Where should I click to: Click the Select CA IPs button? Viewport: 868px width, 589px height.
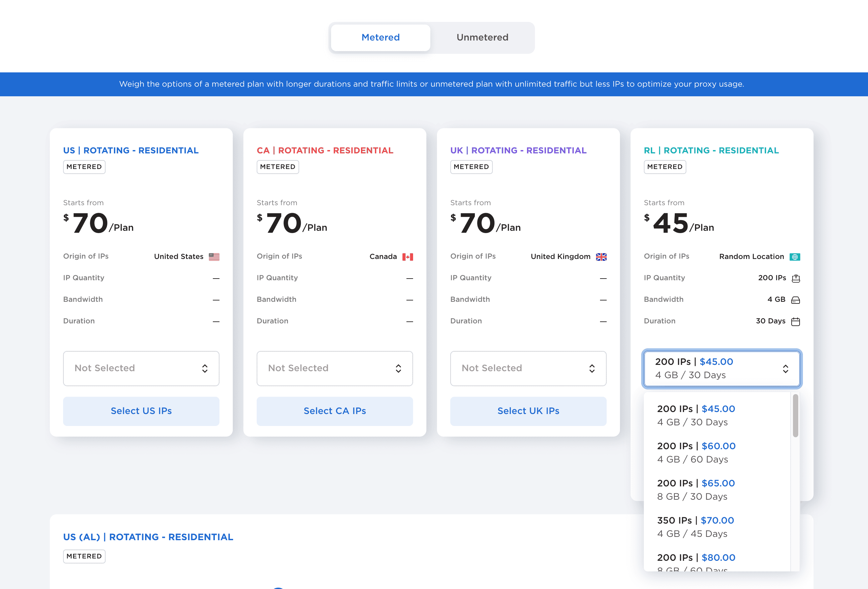(x=335, y=411)
